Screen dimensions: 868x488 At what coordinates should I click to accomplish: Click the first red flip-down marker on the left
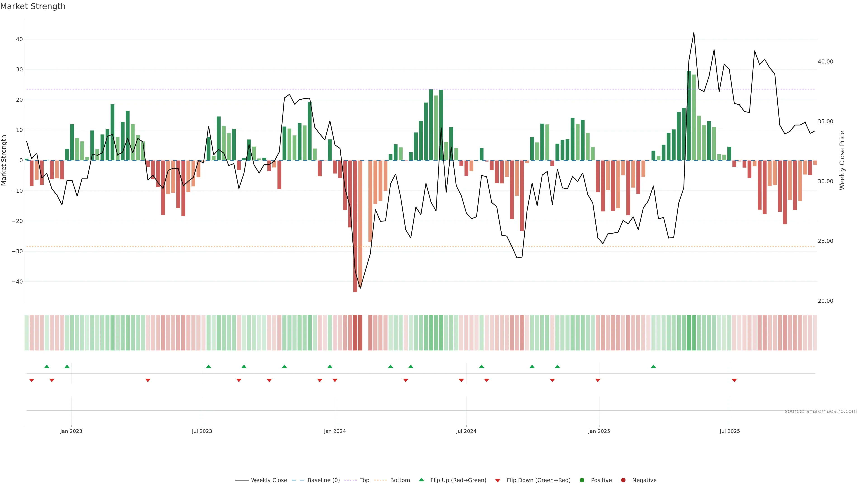coord(32,380)
